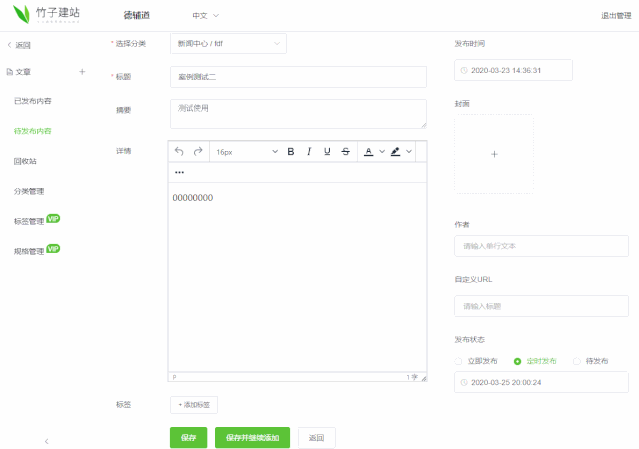Toggle underline formatting

tap(327, 152)
